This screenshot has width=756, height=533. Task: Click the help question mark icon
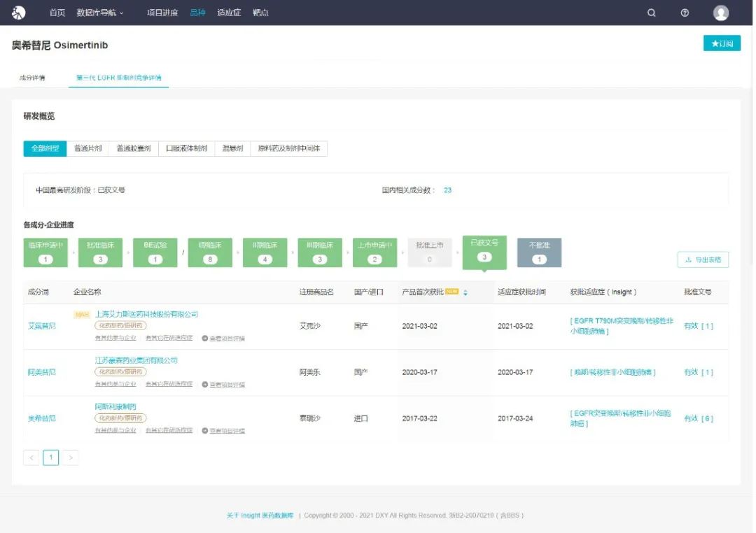point(685,13)
